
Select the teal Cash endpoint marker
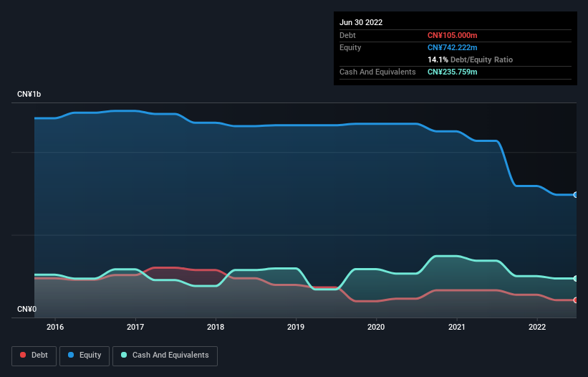pos(576,278)
